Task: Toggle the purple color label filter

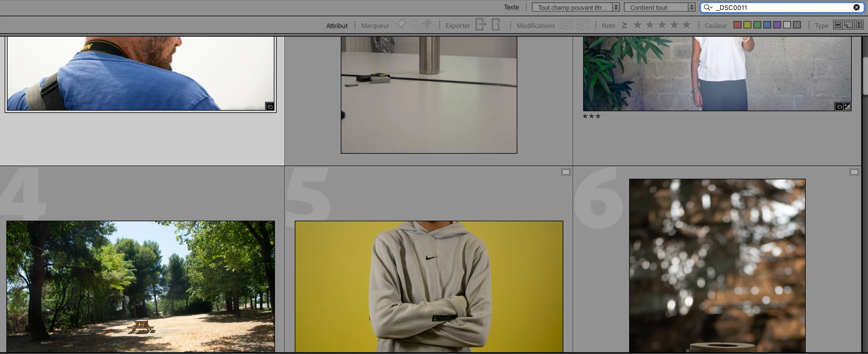Action: pyautogui.click(x=777, y=25)
